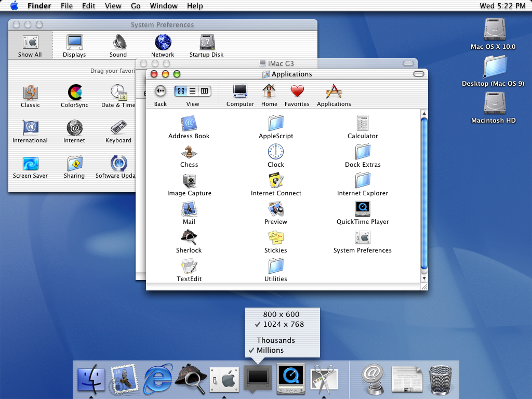Viewport: 532px width, 399px height.
Task: Open the Apple menu
Action: 14,6
